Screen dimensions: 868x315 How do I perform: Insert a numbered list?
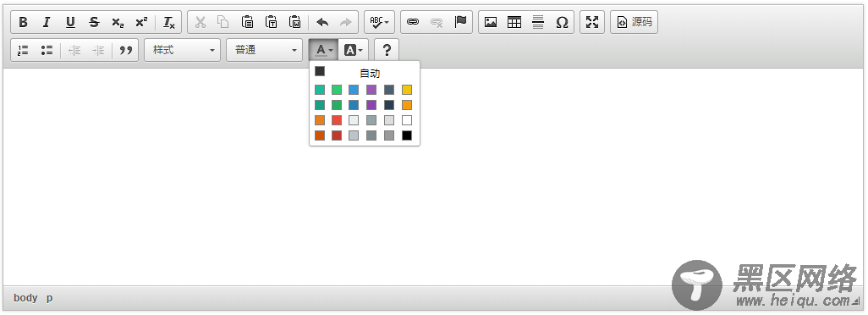[23, 50]
